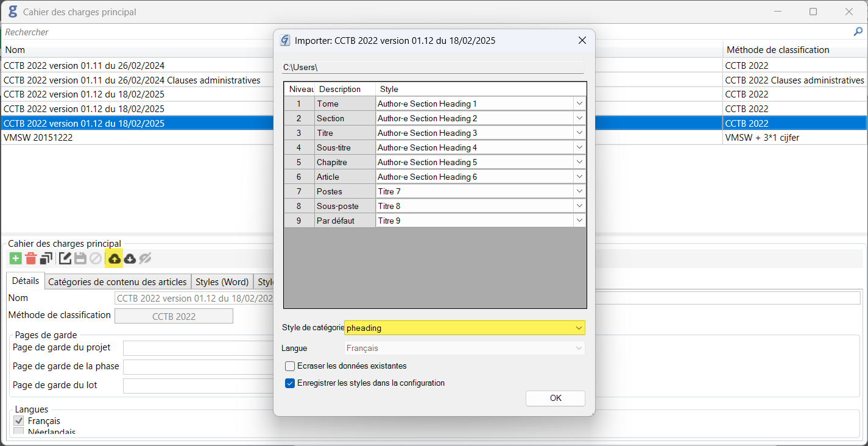Click the crossed-out eye hide icon
This screenshot has height=446, width=868.
pos(145,258)
